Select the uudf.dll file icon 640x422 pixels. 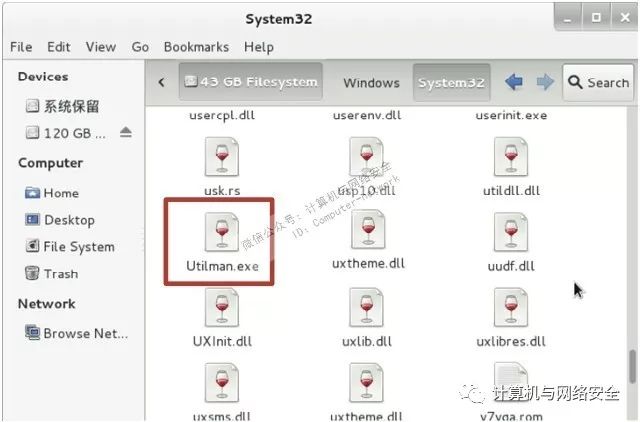pos(511,232)
